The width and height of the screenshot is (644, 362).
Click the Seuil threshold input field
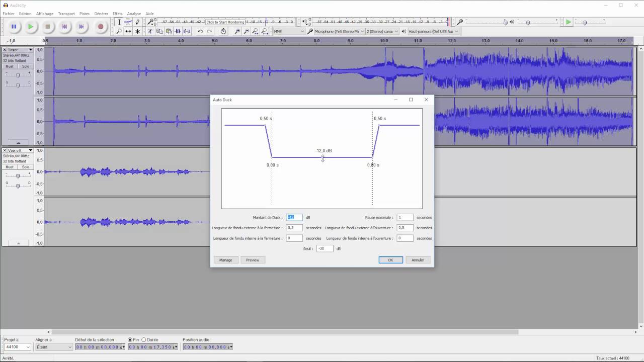pos(325,248)
